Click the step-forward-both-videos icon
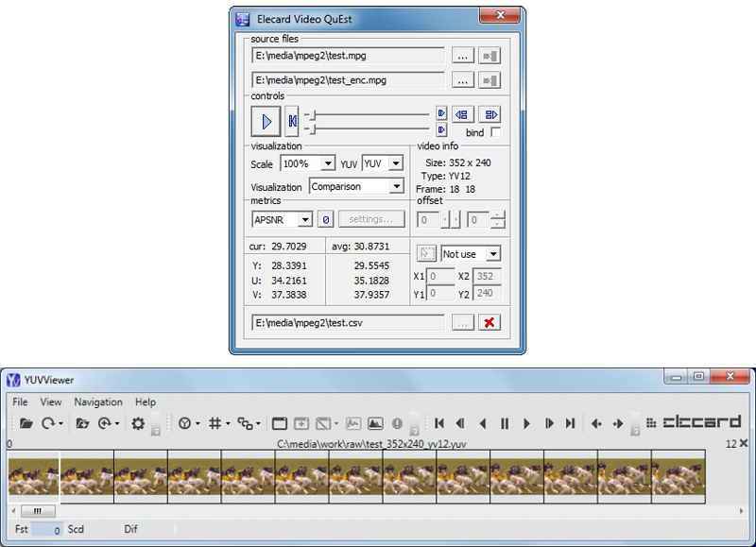This screenshot has width=756, height=547. (x=490, y=114)
